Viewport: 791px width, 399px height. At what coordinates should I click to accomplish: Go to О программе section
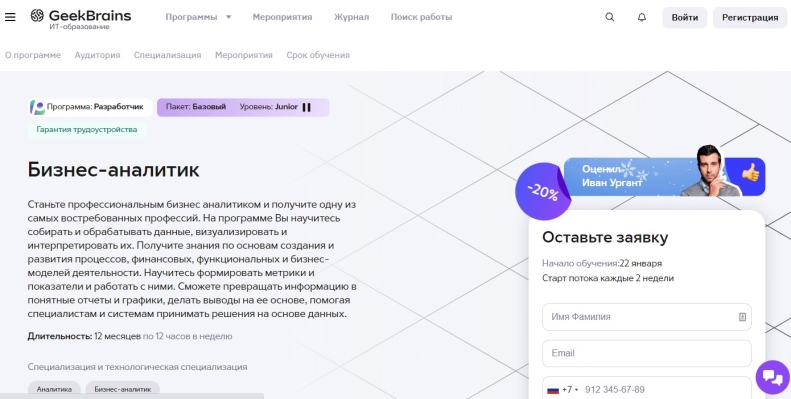(x=33, y=55)
